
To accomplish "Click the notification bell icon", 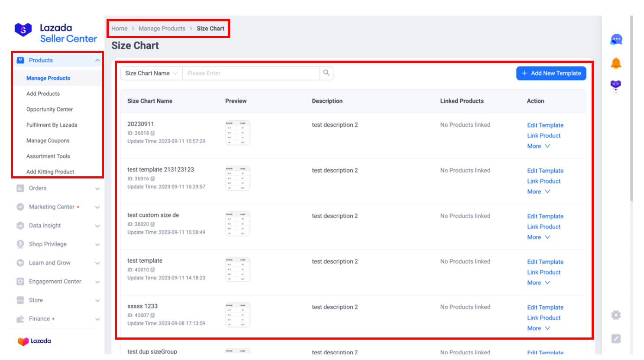I will click(x=615, y=62).
